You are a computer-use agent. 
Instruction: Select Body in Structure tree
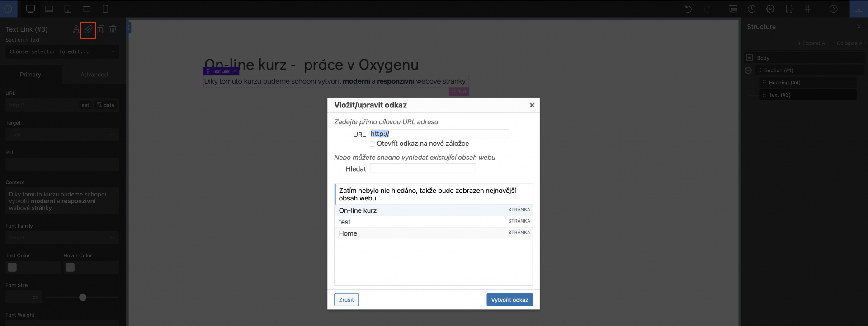click(x=805, y=58)
